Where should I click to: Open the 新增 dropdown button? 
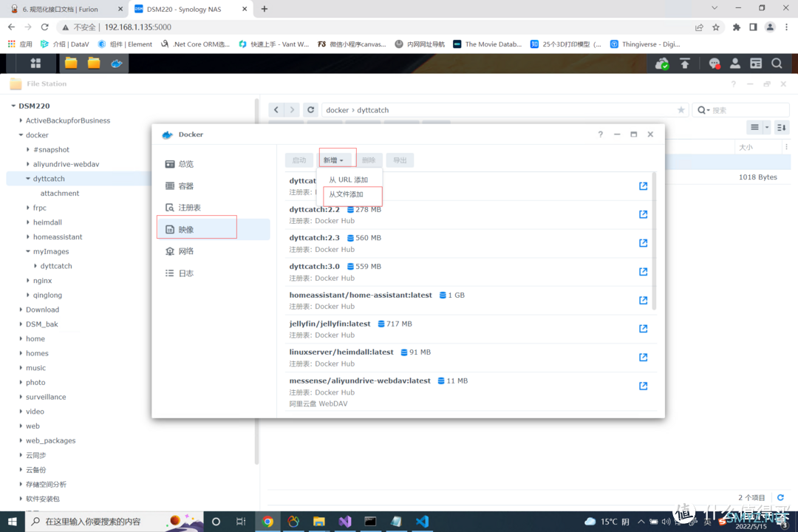coord(333,160)
